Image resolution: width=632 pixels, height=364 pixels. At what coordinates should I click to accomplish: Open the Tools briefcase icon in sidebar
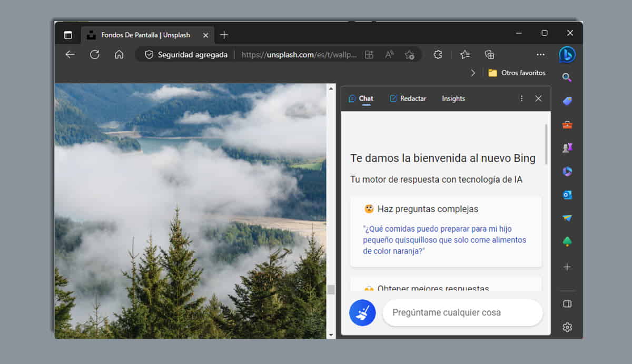point(567,125)
